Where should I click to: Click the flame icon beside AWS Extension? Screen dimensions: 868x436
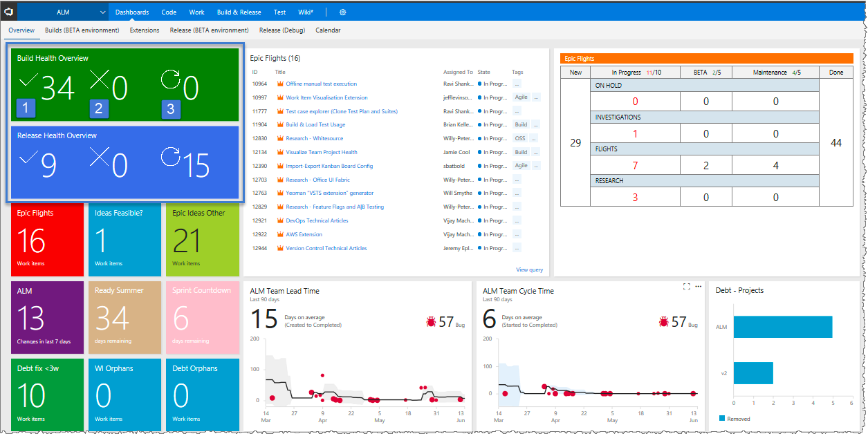click(x=280, y=234)
